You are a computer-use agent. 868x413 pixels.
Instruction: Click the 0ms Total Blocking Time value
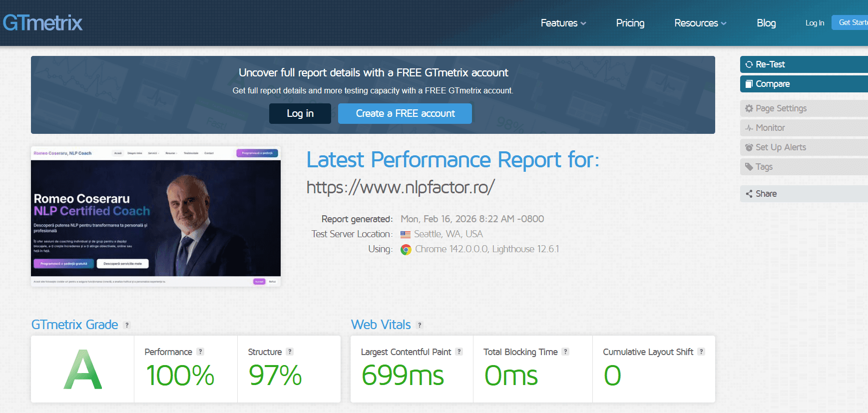point(511,376)
